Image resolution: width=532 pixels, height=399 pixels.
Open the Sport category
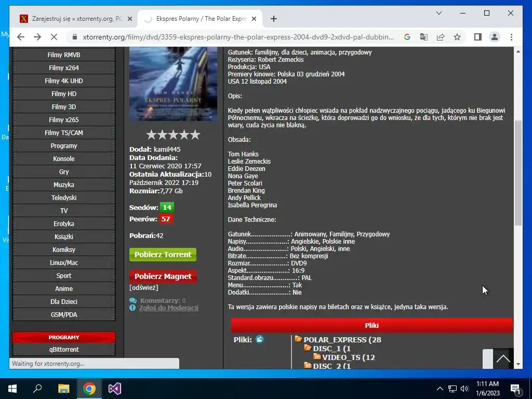click(64, 275)
